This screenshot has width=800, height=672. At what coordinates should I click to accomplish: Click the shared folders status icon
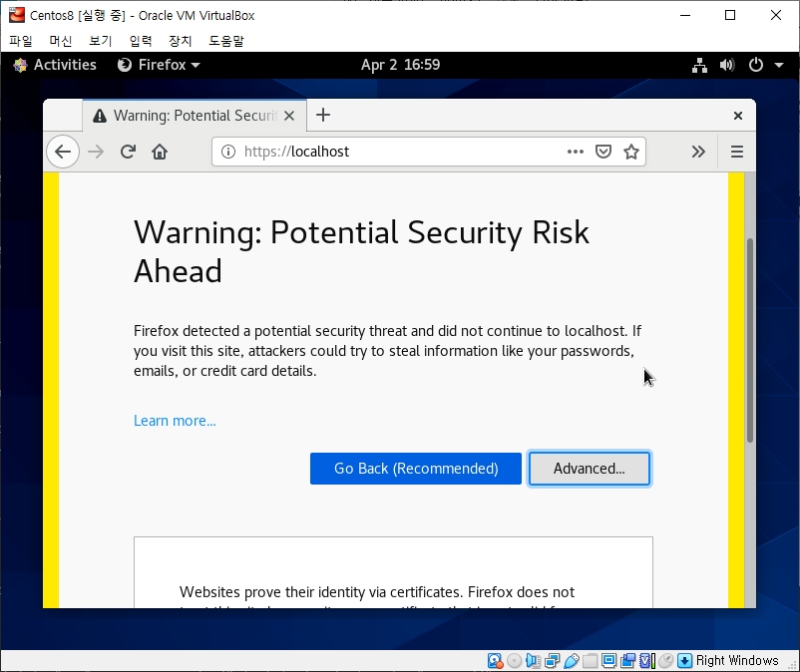click(x=590, y=661)
